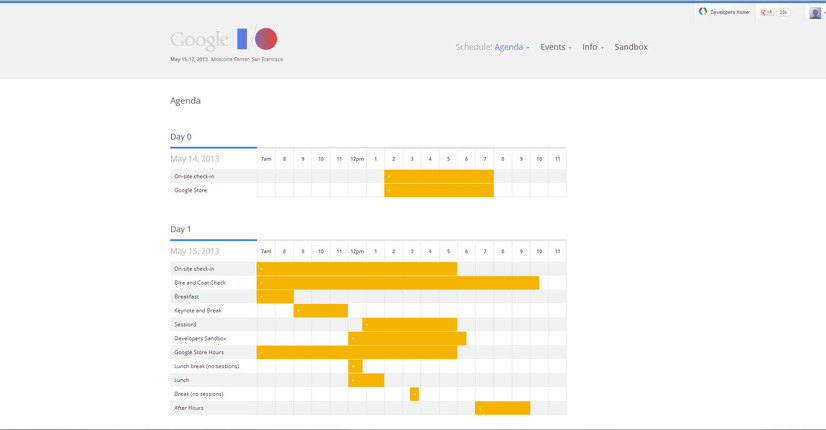The height and width of the screenshot is (430, 826).
Task: Open Developers Home link
Action: click(x=724, y=12)
